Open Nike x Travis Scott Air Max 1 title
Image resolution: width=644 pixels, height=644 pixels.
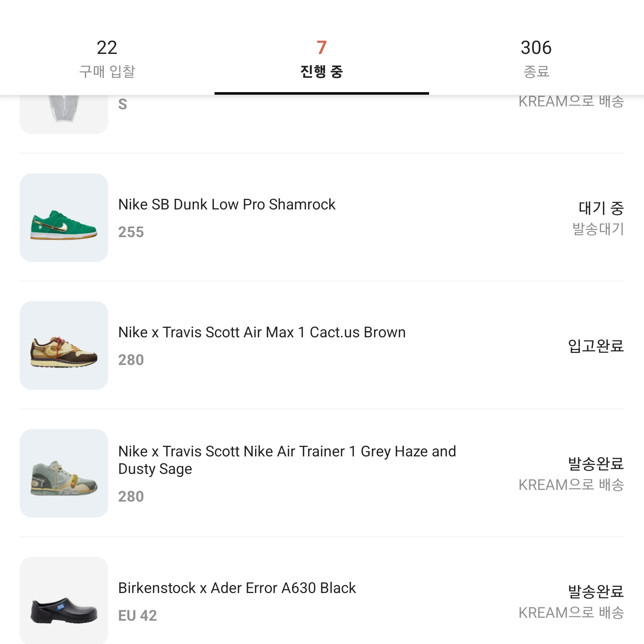point(262,333)
